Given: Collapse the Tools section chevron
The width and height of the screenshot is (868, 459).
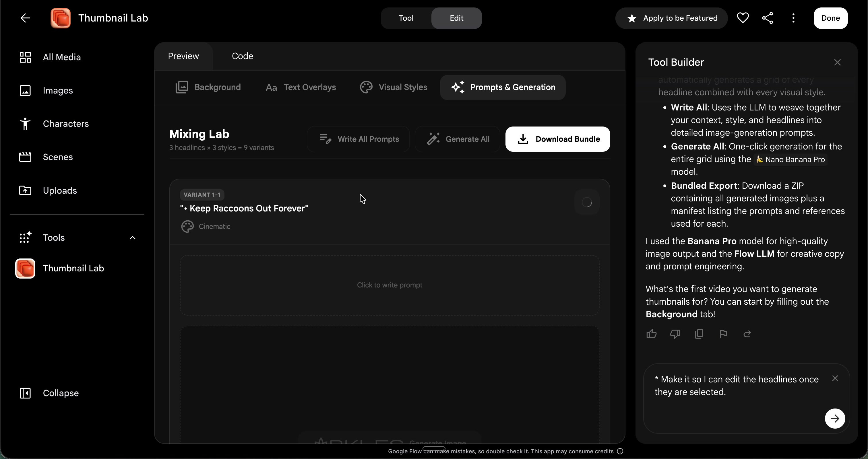Looking at the screenshot, I should tap(132, 238).
